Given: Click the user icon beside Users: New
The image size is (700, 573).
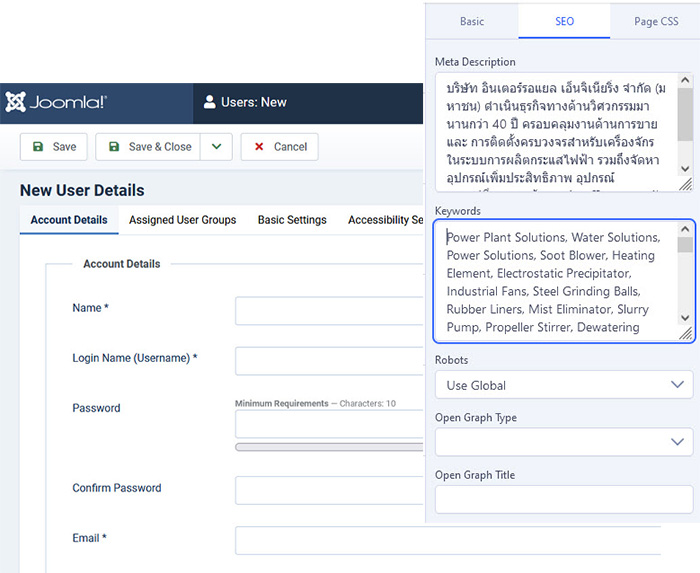Looking at the screenshot, I should click(210, 102).
